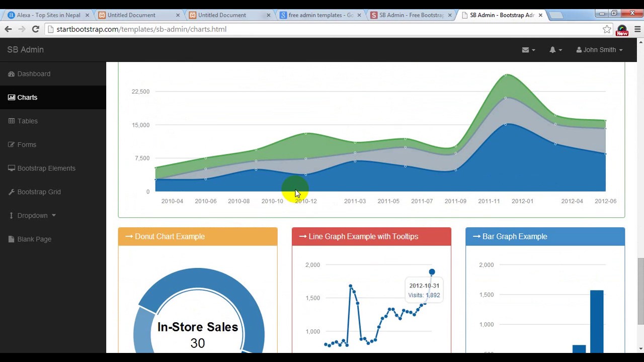
Task: Switch to the Alexa Top Sites tab
Action: [x=48, y=15]
